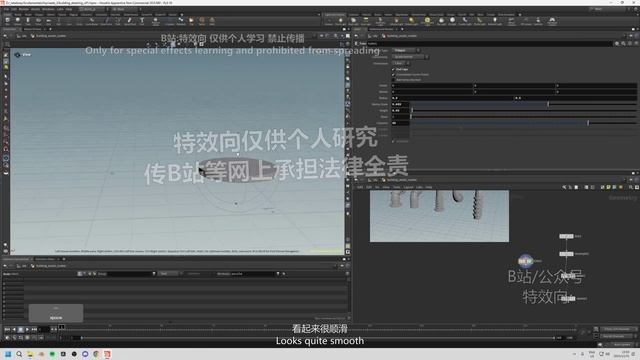The image size is (640, 360).
Task: Open the Houdini icon in Windows taskbar
Action: click(107, 354)
